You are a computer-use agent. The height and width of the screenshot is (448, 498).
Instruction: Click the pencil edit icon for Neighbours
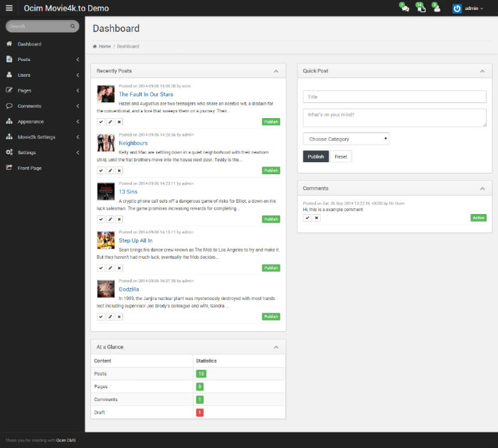[x=110, y=171]
